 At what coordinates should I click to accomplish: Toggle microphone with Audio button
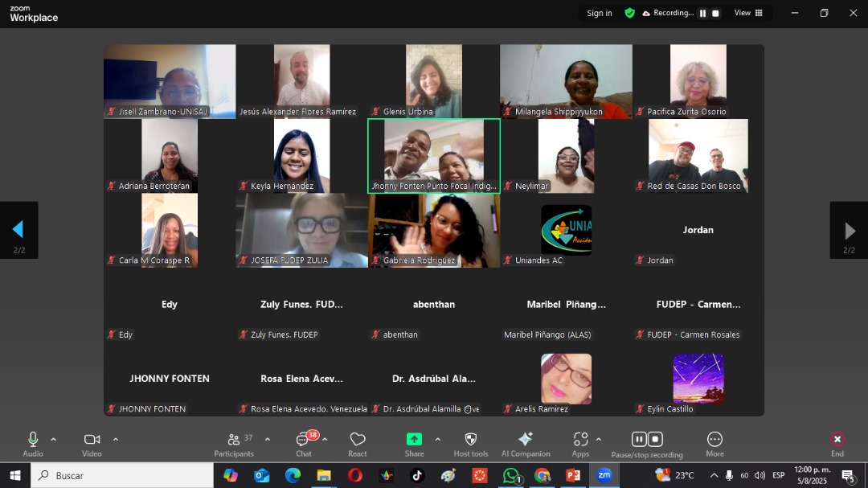[33, 445]
